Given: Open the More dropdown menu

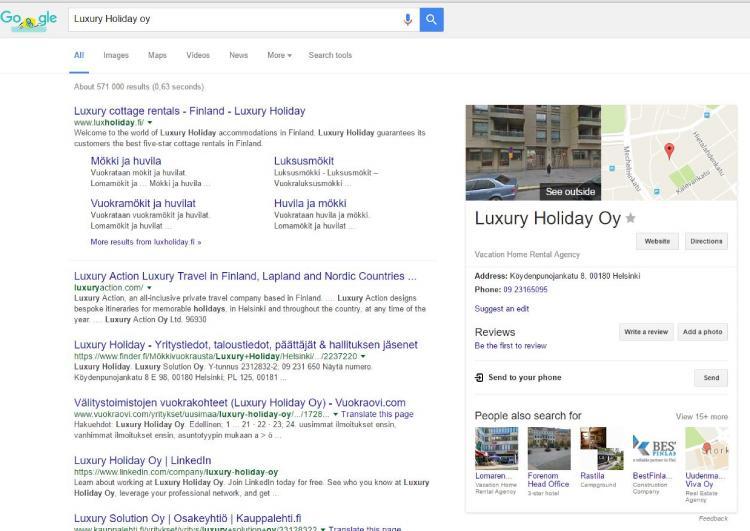Looking at the screenshot, I should pos(279,55).
